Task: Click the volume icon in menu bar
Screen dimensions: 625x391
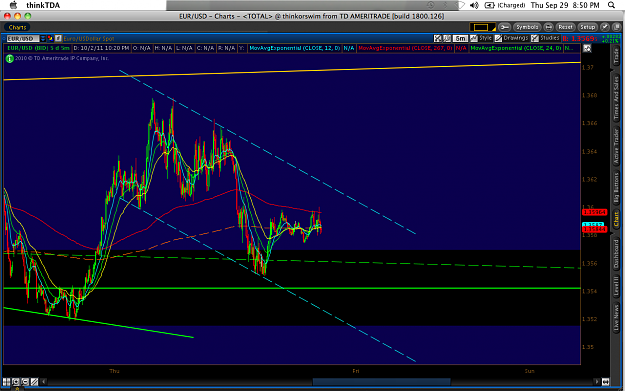Action: tap(474, 5)
